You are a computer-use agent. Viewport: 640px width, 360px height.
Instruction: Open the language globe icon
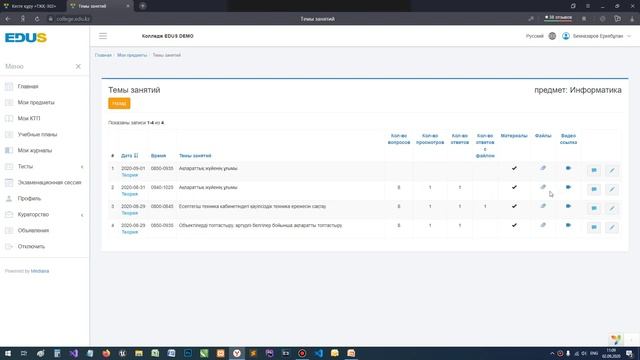[x=552, y=36]
